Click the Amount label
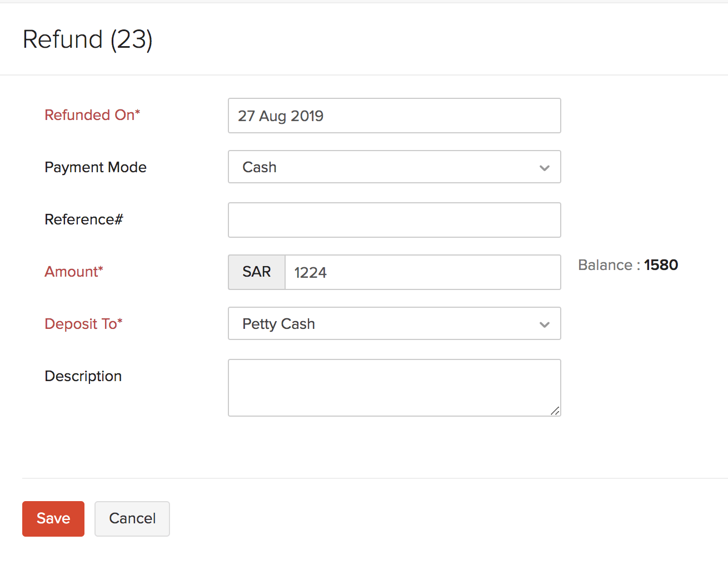 74,272
